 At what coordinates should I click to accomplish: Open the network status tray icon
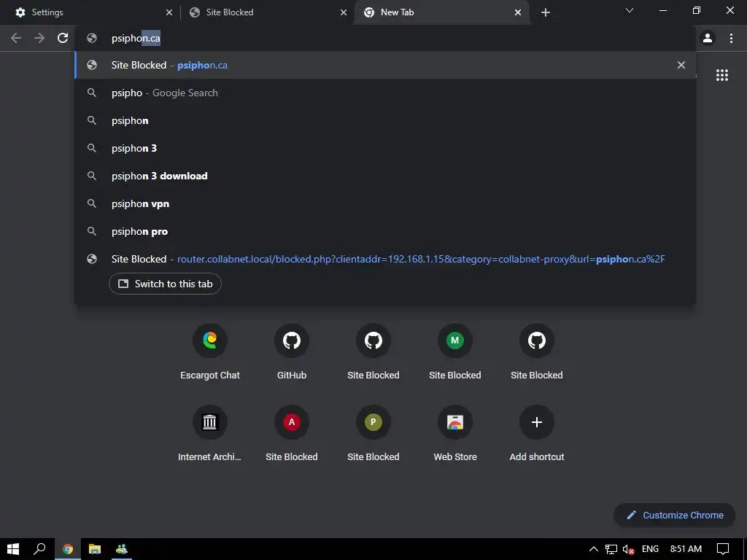tap(611, 549)
